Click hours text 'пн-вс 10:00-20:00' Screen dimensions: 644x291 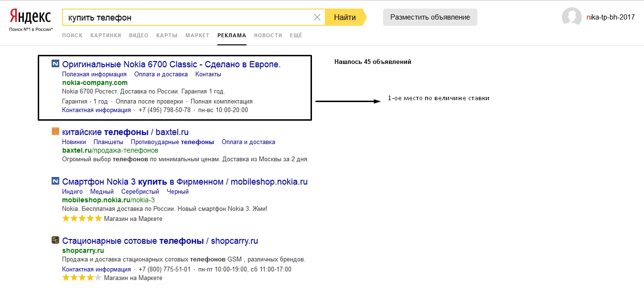point(223,110)
